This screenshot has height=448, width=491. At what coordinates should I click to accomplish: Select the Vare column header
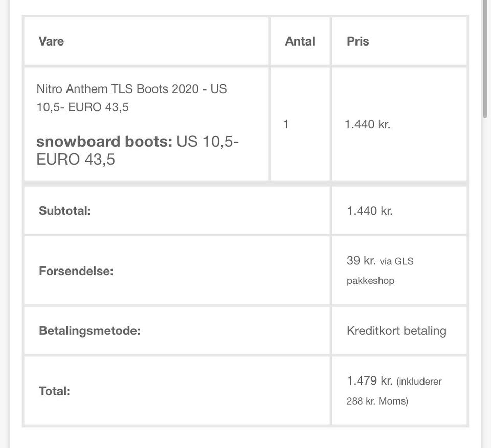click(51, 41)
